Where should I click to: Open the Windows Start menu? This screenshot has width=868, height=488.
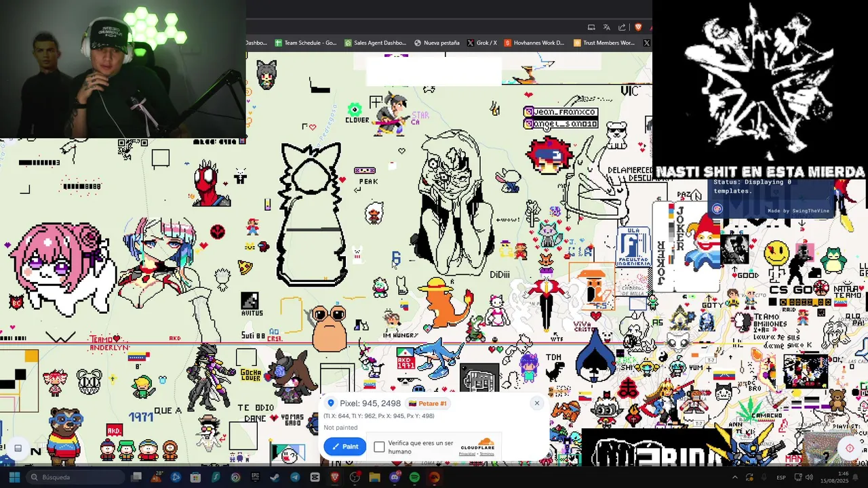[x=14, y=477]
